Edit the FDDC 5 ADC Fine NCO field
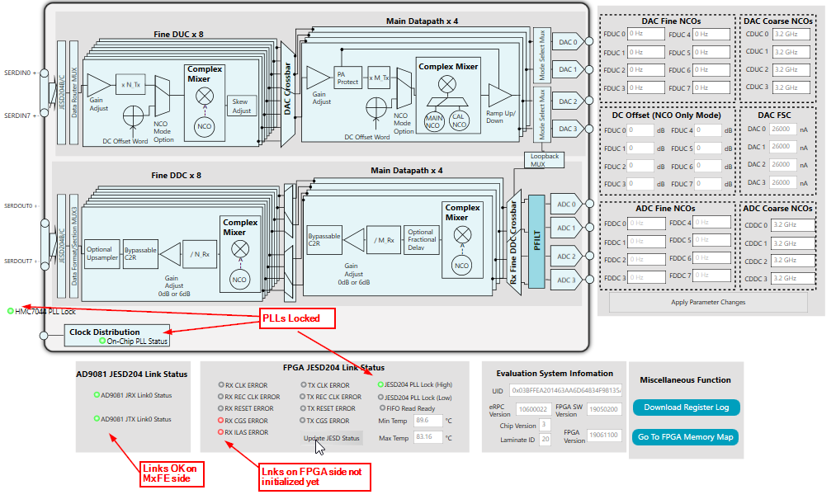This screenshot has height=504, width=836. pyautogui.click(x=711, y=240)
